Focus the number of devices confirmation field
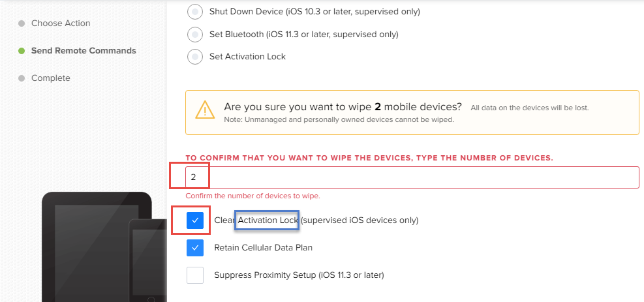 pos(412,177)
